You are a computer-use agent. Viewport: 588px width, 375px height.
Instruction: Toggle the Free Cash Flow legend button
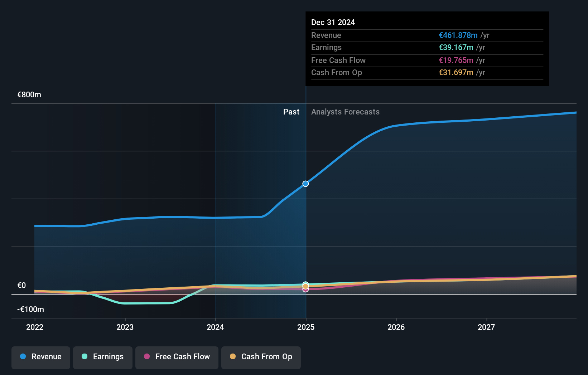(x=177, y=357)
